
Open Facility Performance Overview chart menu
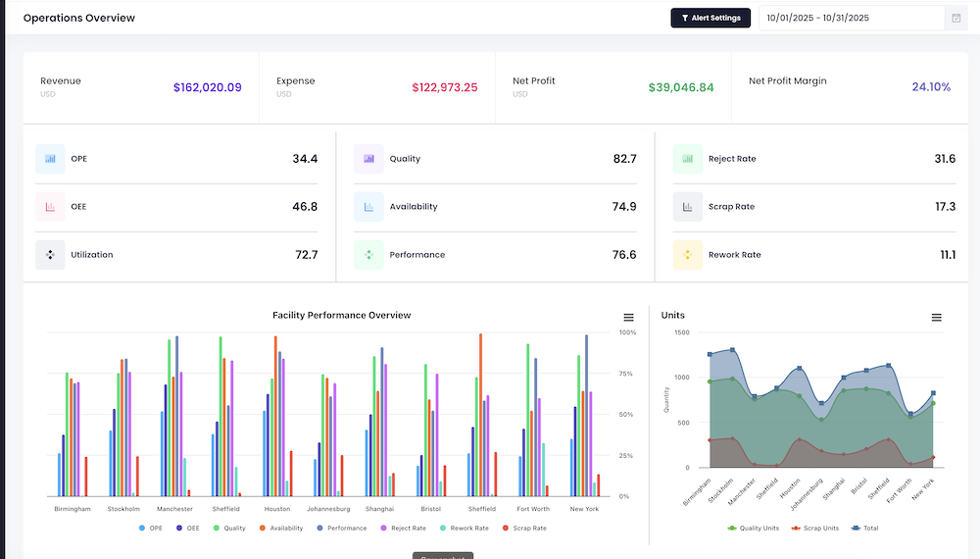pyautogui.click(x=628, y=317)
